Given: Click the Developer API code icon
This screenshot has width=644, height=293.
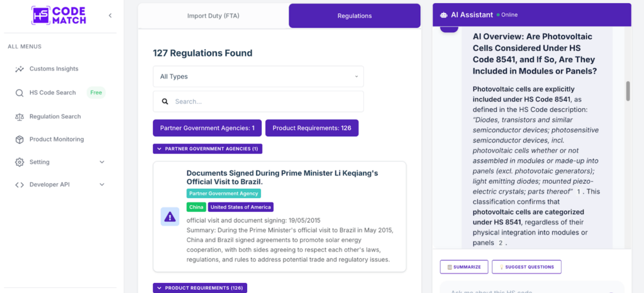Looking at the screenshot, I should click(19, 185).
